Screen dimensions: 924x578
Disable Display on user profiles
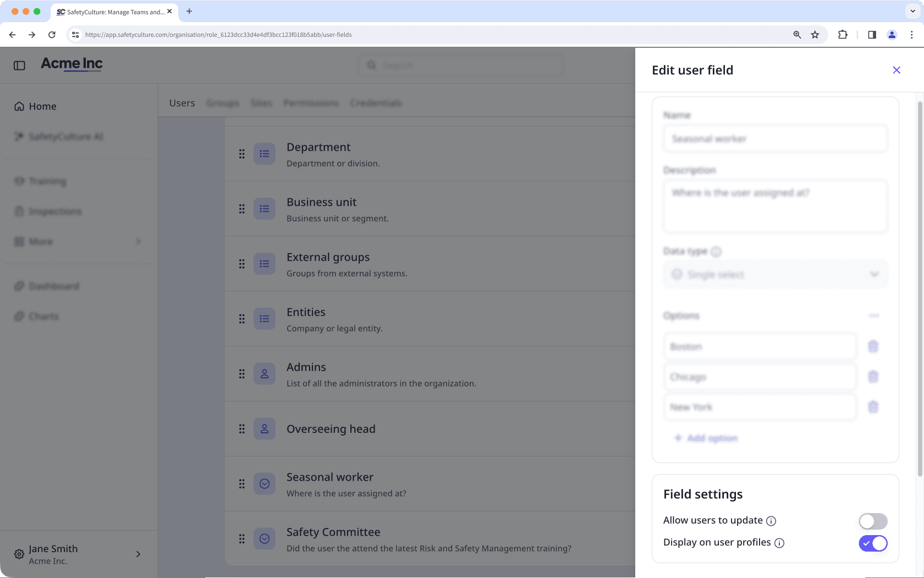click(x=873, y=543)
